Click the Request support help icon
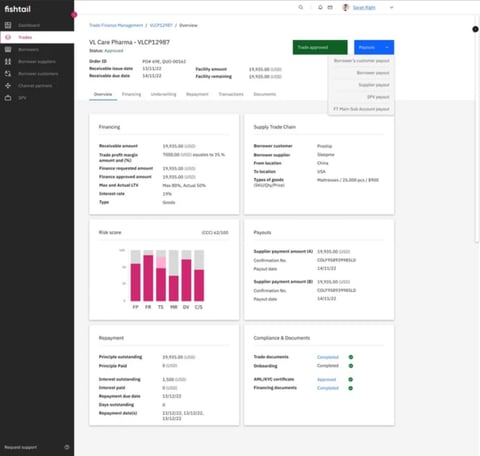Image resolution: width=480 pixels, height=456 pixels. (x=67, y=447)
